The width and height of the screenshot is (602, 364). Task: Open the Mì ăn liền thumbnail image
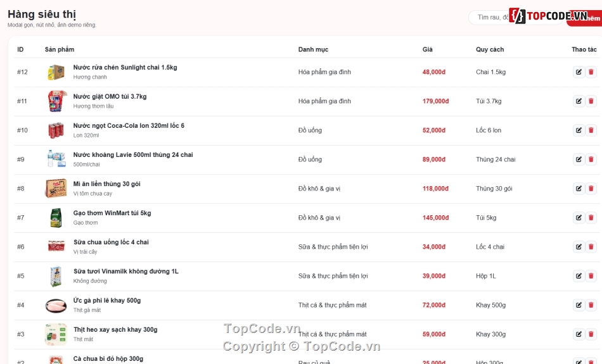click(x=56, y=188)
